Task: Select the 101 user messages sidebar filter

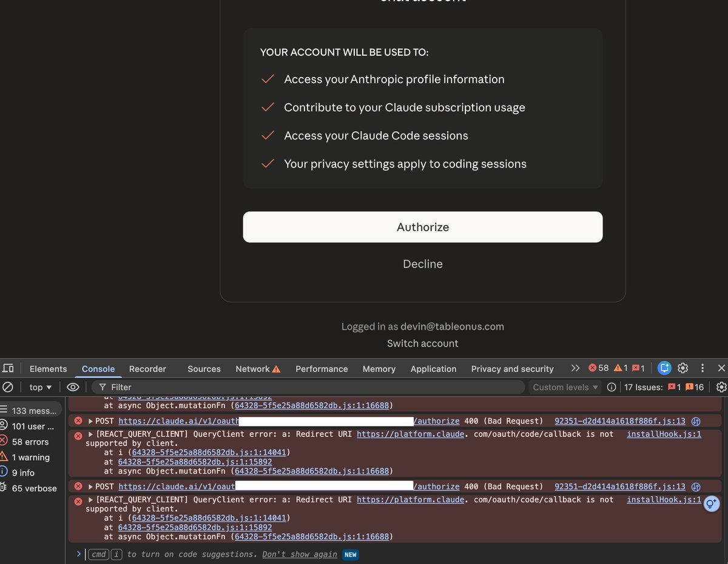Action: coord(31,426)
